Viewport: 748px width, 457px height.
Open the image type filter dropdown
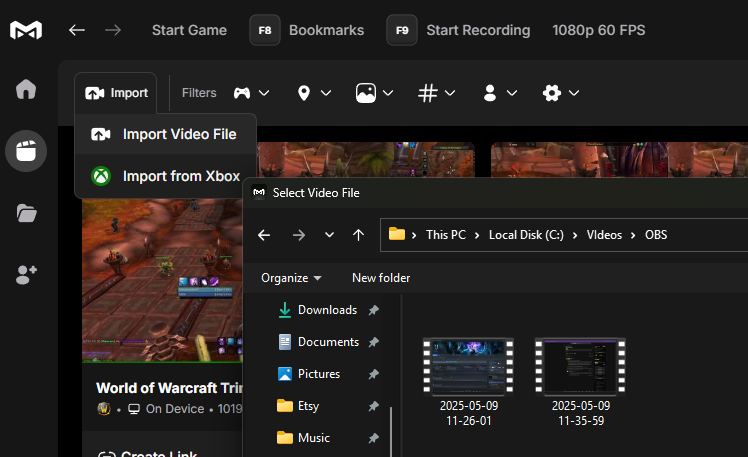[x=374, y=93]
